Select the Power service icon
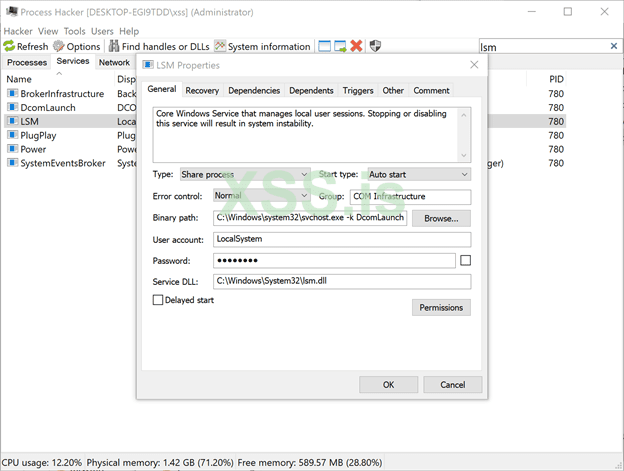This screenshot has height=471, width=624. 12,149
